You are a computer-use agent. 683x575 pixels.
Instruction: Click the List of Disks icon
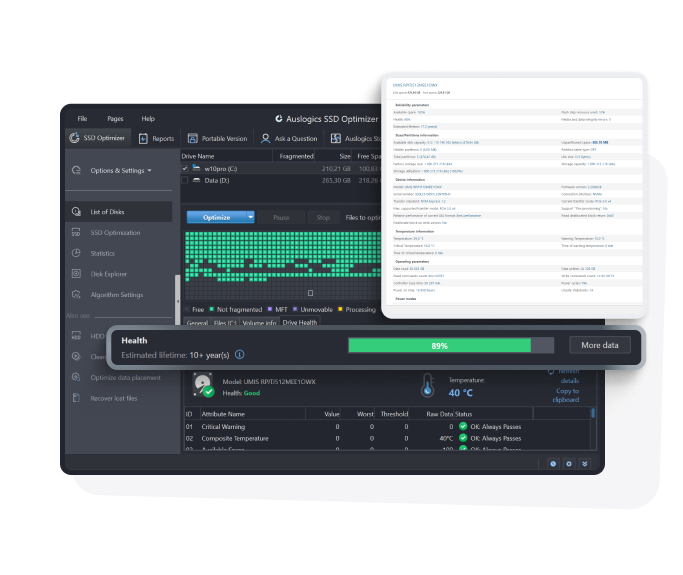pos(76,212)
